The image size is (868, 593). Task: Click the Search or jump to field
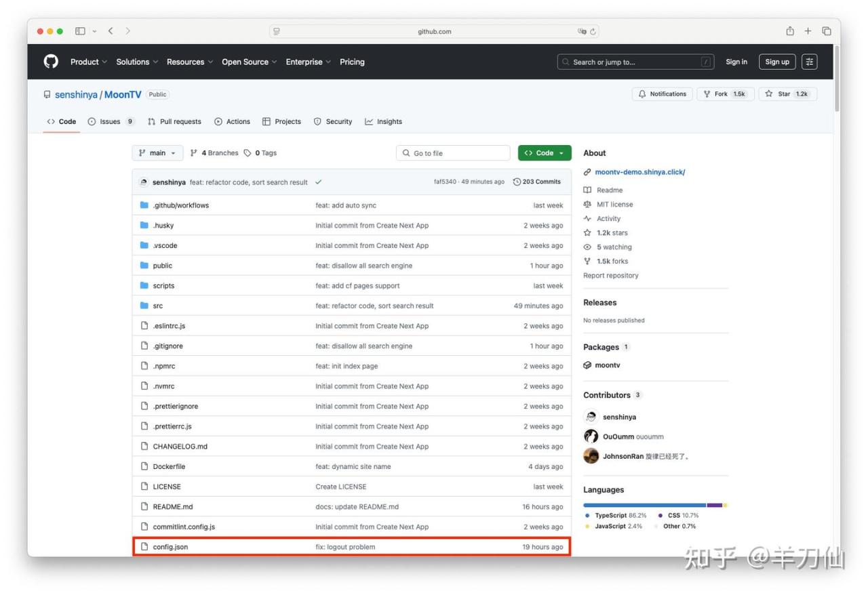pos(636,62)
